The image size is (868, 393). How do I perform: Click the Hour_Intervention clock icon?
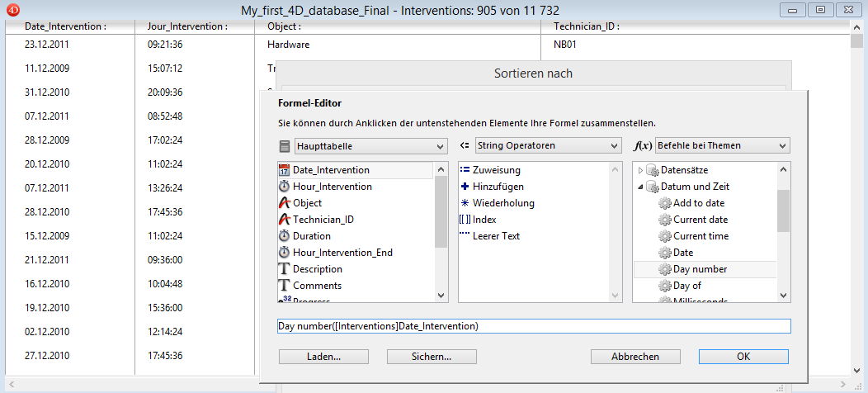coord(285,187)
